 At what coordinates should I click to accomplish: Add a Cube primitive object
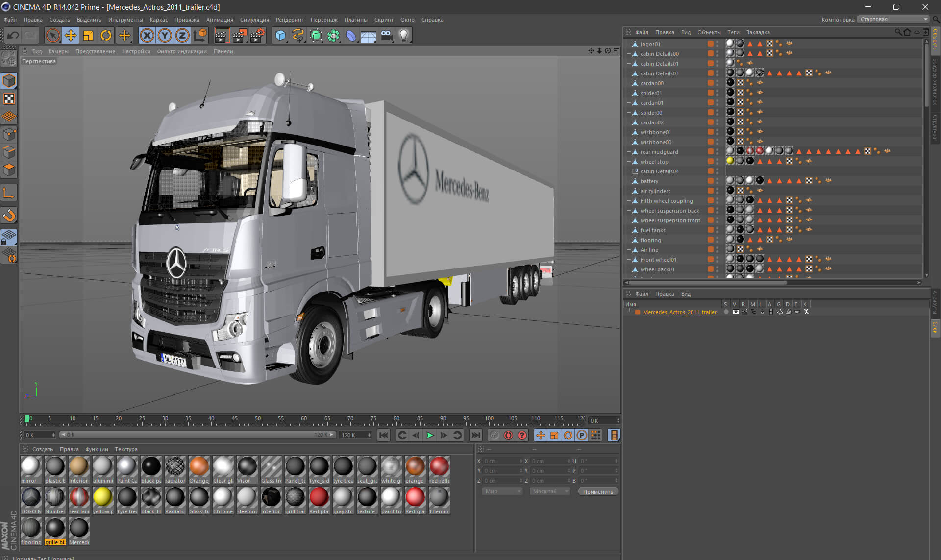tap(280, 35)
